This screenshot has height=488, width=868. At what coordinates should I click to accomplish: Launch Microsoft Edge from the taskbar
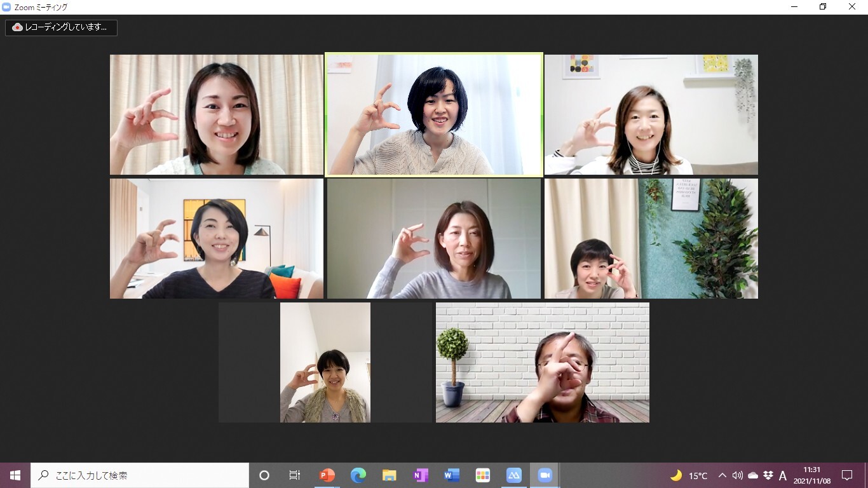click(x=358, y=475)
